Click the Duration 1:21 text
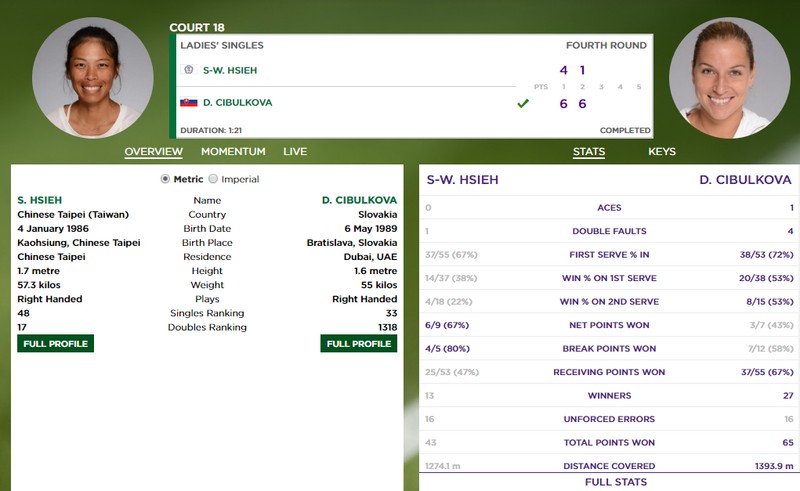The width and height of the screenshot is (800, 491). [x=211, y=130]
